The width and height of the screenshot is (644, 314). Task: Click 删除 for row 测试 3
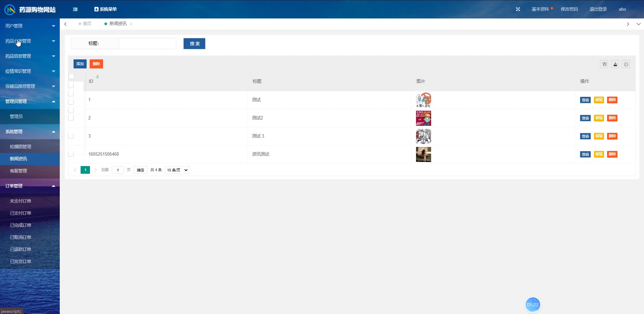pos(612,136)
